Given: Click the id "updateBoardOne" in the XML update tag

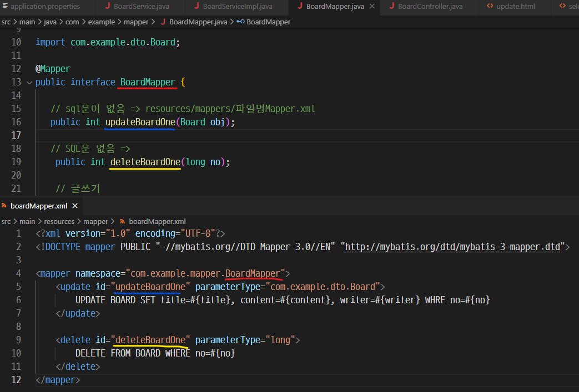Looking at the screenshot, I should [x=150, y=287].
